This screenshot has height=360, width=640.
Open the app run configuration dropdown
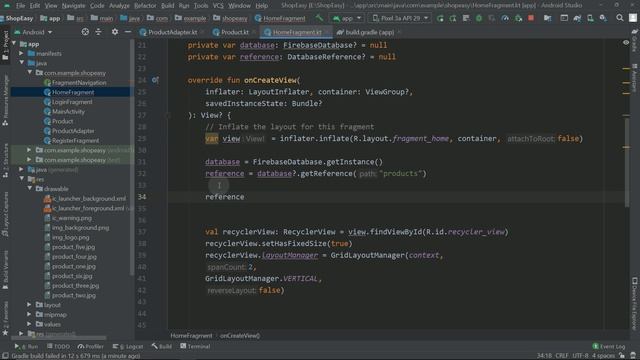coord(347,18)
